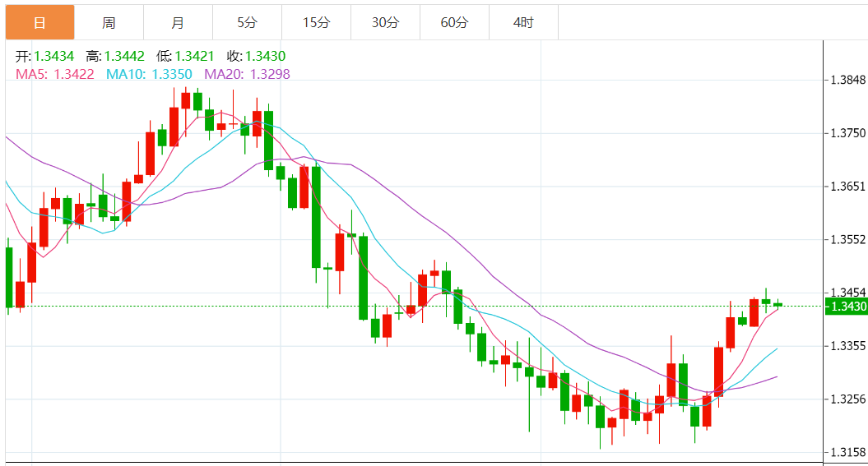Switch to the 周 (weekly) tab
Image resolution: width=868 pixels, height=466 pixels.
(x=109, y=22)
